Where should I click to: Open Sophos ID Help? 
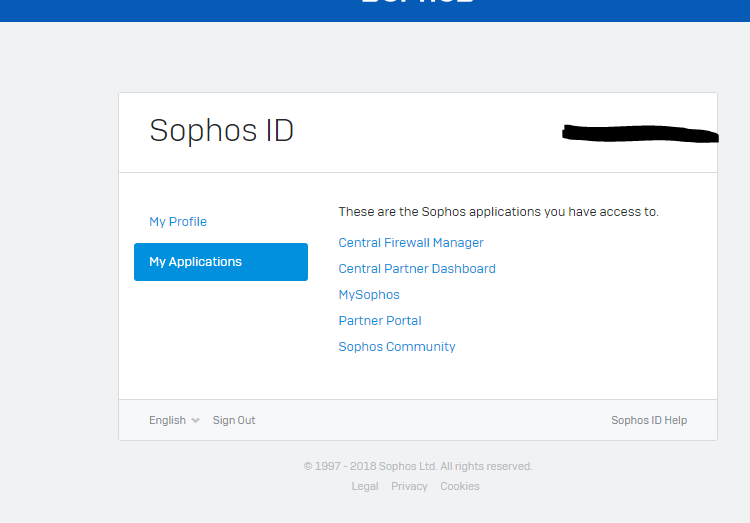649,420
